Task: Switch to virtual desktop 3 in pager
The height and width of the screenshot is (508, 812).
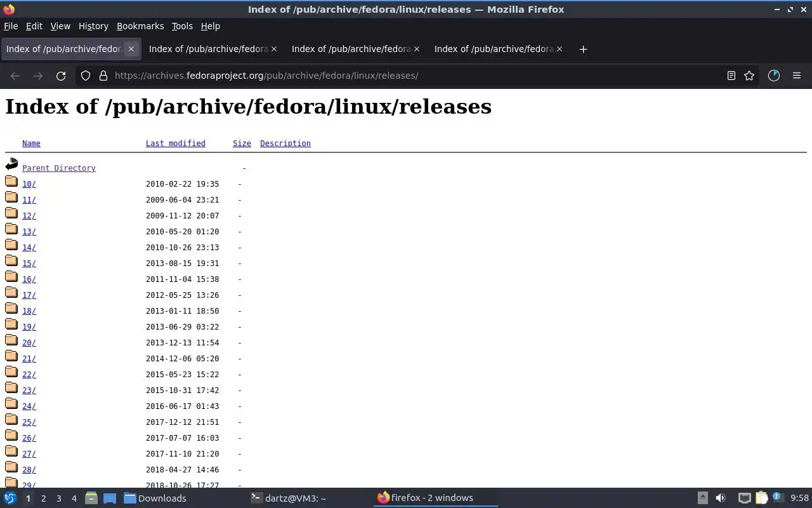Action: 58,498
